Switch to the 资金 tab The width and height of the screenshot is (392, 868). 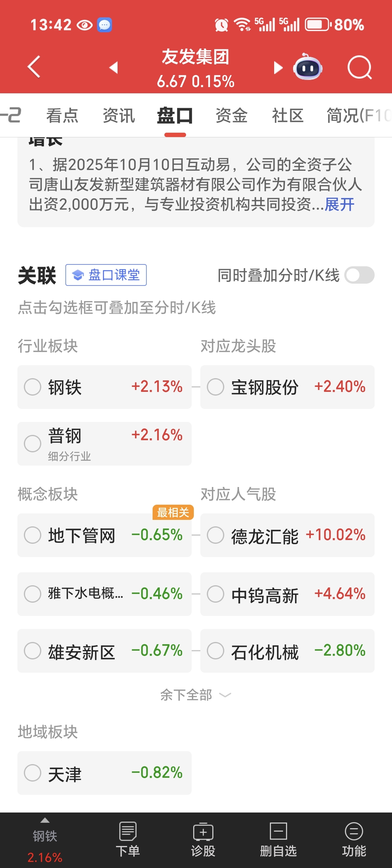click(x=232, y=116)
